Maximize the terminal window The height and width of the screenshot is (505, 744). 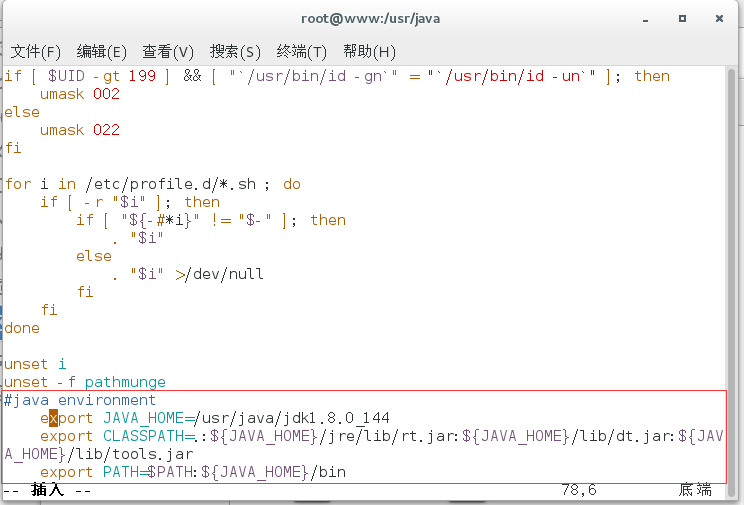(683, 18)
